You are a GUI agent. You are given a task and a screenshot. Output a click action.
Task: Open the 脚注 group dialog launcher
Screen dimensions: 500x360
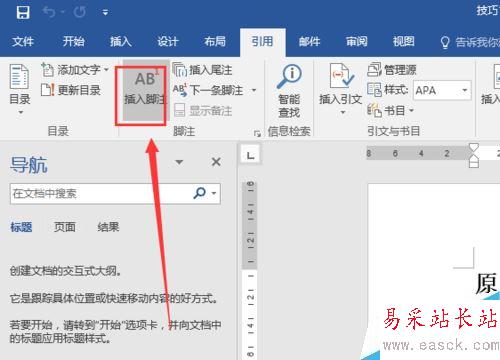tap(257, 134)
